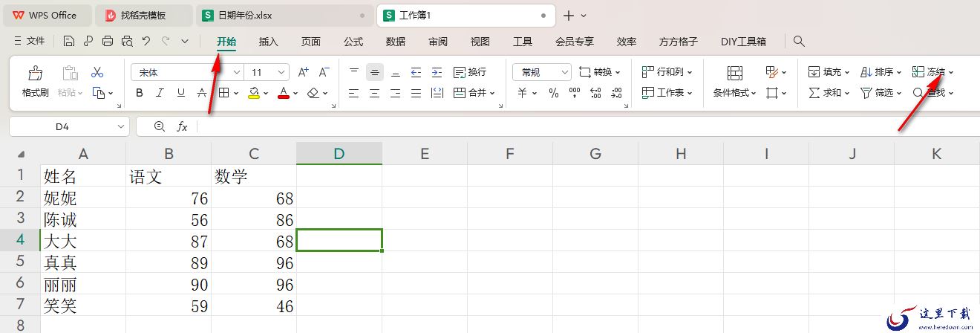The image size is (980, 333).
Task: Increase font size with A+ icon
Action: pos(303,72)
